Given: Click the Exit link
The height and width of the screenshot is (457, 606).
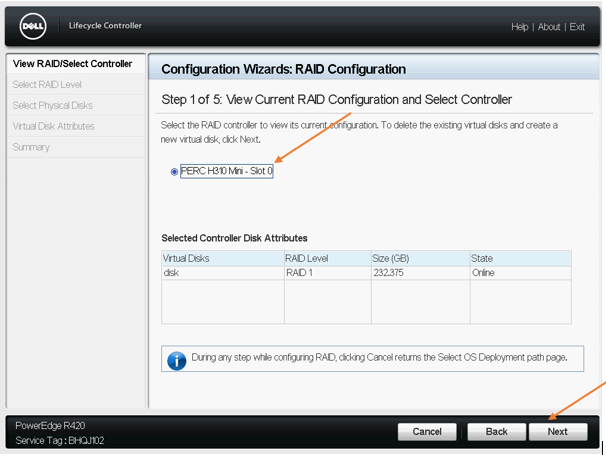Looking at the screenshot, I should tap(577, 27).
